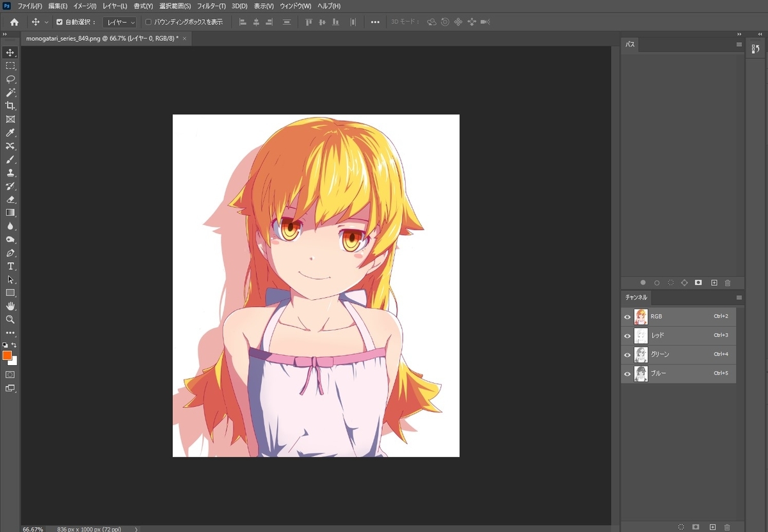Swap foreground and background colors

pyautogui.click(x=15, y=345)
